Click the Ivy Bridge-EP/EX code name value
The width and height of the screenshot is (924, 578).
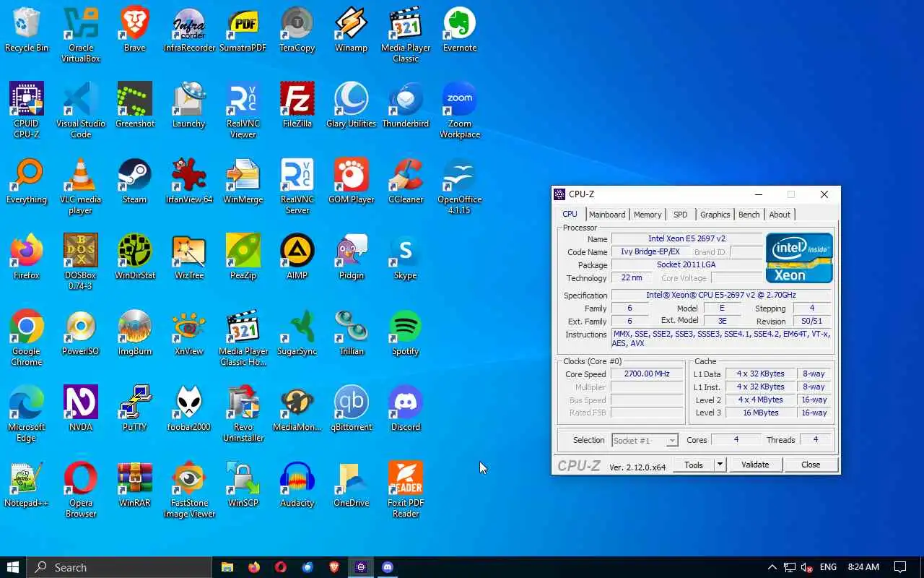point(650,251)
